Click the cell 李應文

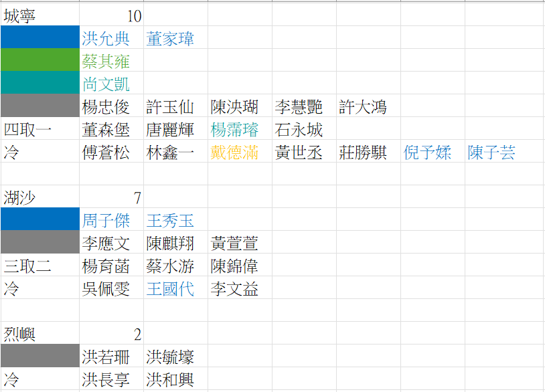(112, 242)
